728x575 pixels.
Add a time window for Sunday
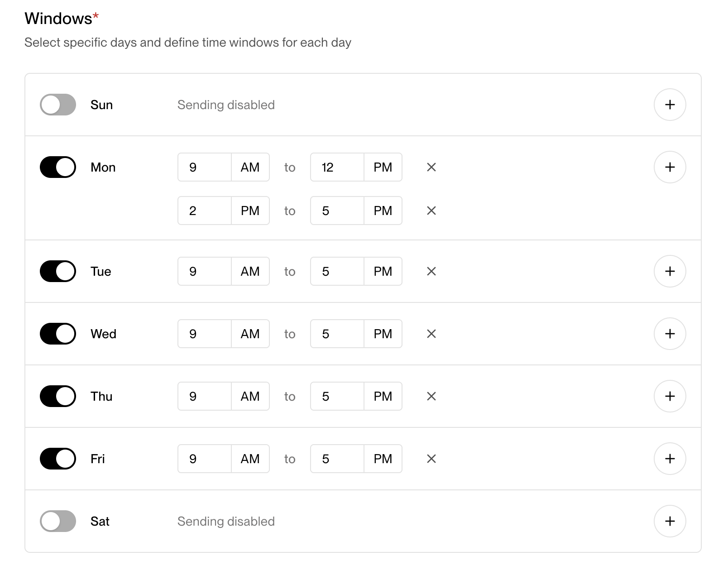(x=670, y=105)
